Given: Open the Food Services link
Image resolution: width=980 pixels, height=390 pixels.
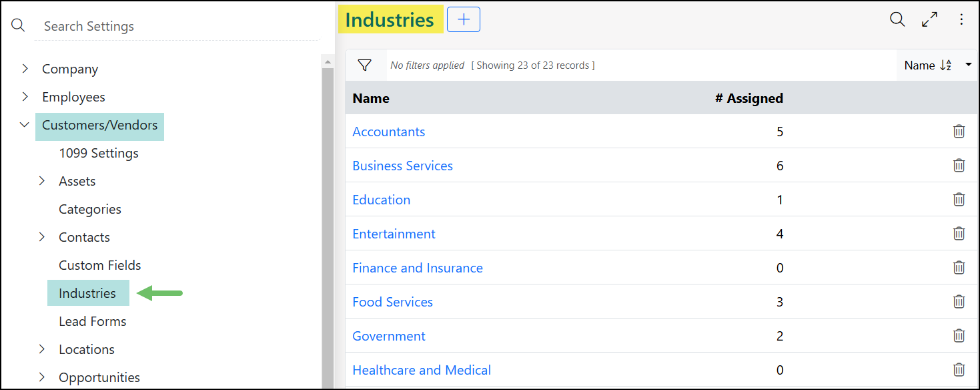Looking at the screenshot, I should [393, 302].
